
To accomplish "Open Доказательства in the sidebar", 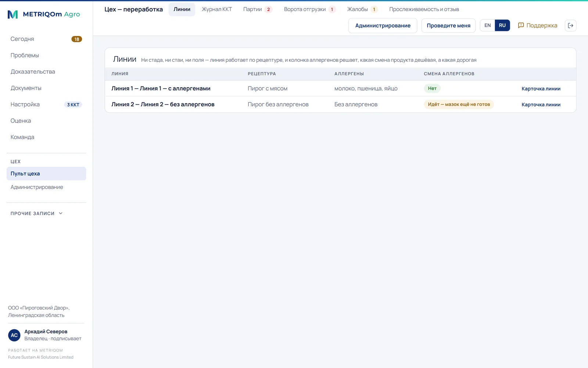I will tap(46, 72).
